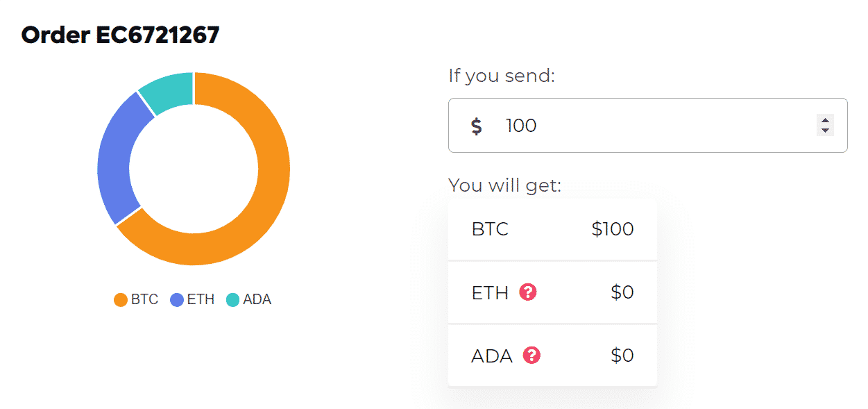This screenshot has height=409, width=868.
Task: Decrease amount with stepper down arrow
Action: pos(825,131)
